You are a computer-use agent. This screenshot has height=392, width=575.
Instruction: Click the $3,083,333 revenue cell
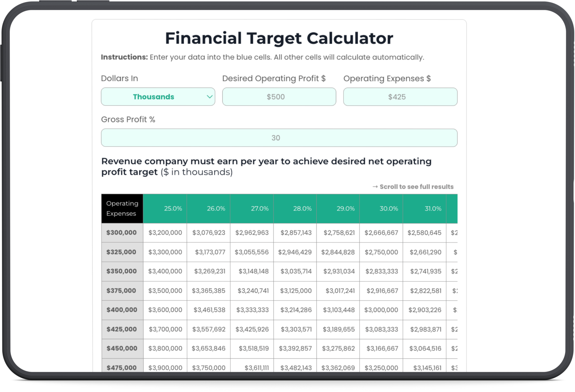(382, 329)
